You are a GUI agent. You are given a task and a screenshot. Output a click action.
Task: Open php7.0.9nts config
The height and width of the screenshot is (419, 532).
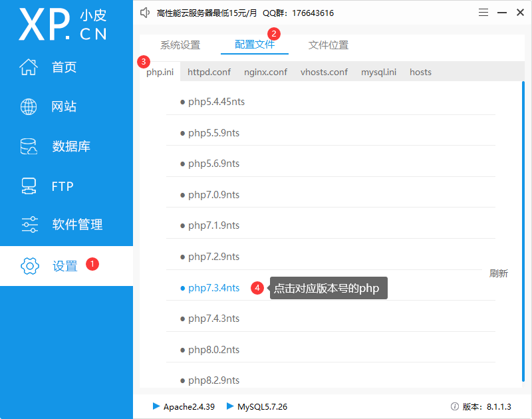pyautogui.click(x=213, y=195)
